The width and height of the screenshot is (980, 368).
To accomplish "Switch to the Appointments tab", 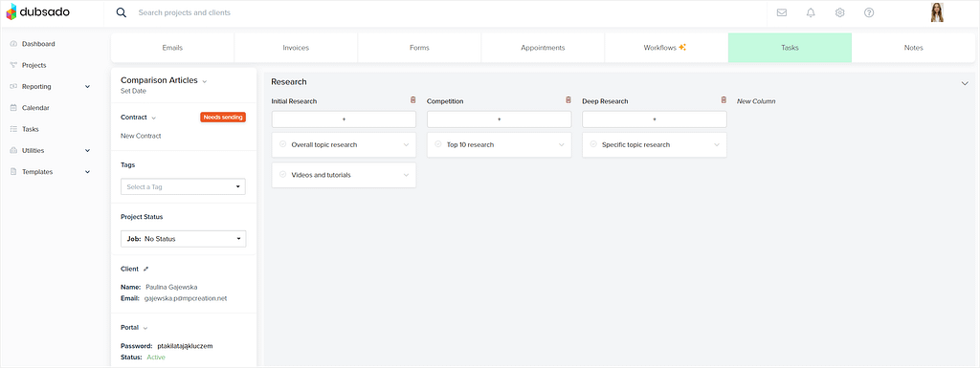I will (543, 48).
